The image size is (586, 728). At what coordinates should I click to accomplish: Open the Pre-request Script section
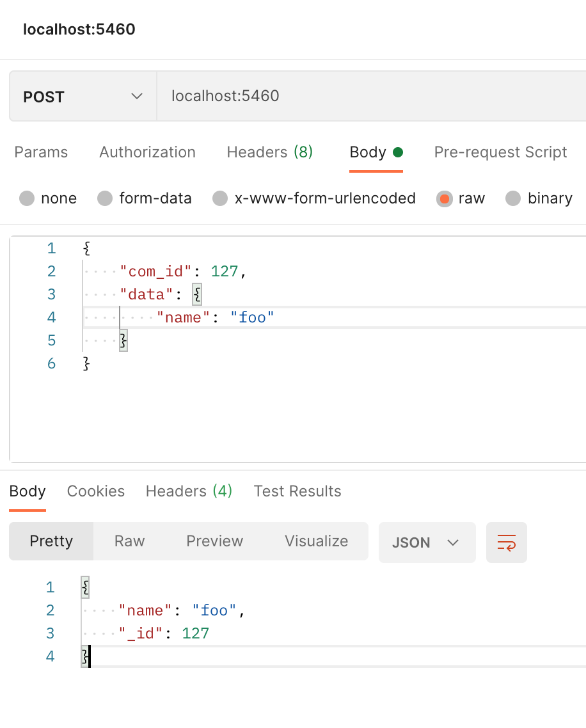500,152
